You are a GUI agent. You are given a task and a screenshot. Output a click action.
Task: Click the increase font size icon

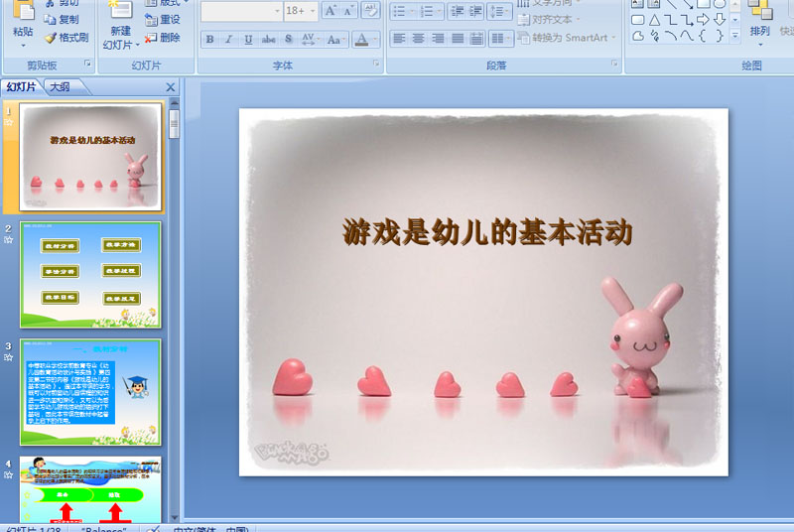click(x=331, y=11)
